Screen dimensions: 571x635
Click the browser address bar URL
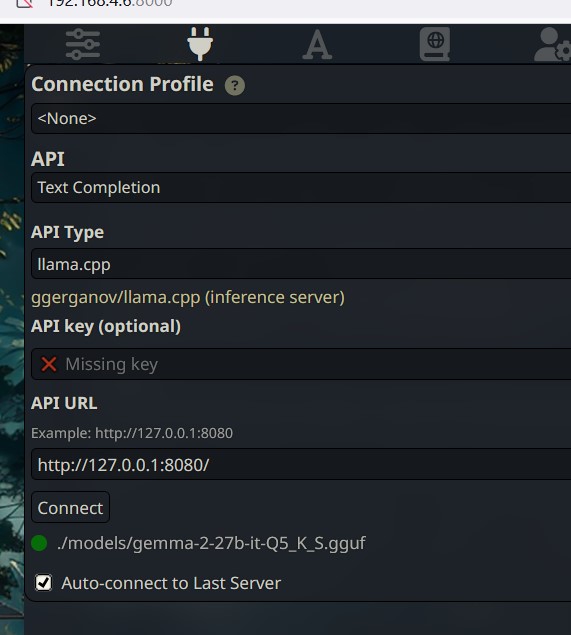[x=109, y=3]
